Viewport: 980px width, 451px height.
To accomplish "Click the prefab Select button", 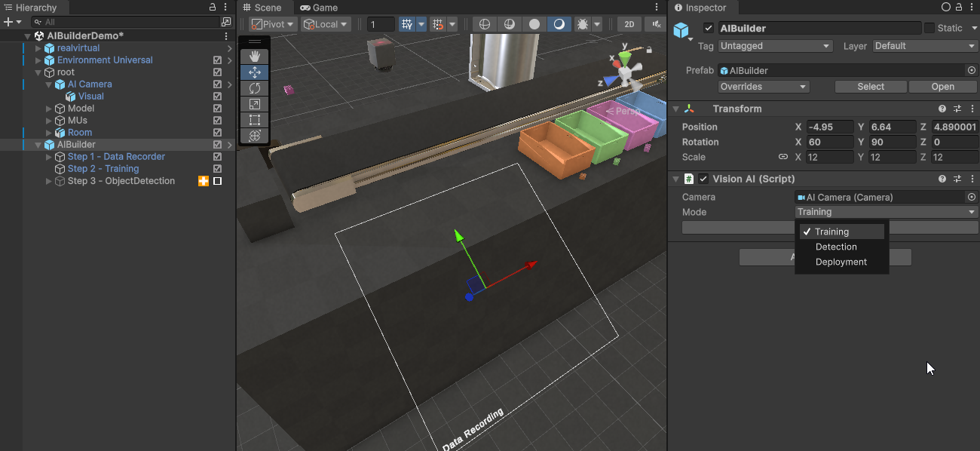I will [870, 87].
